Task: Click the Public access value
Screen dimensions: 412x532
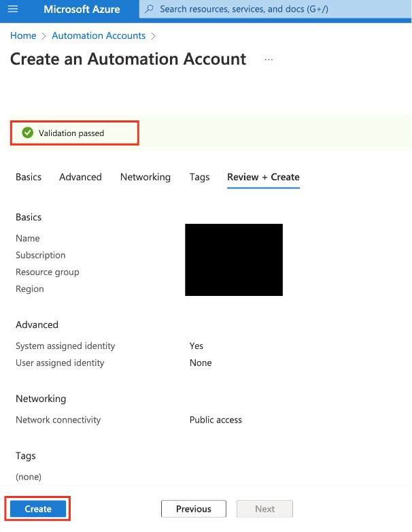Action: [216, 420]
